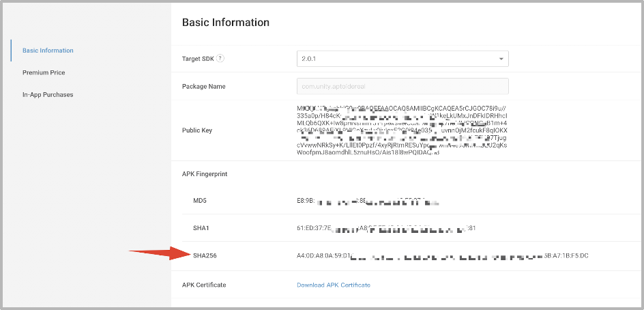Open the Basic Information sidebar tab

pos(48,51)
